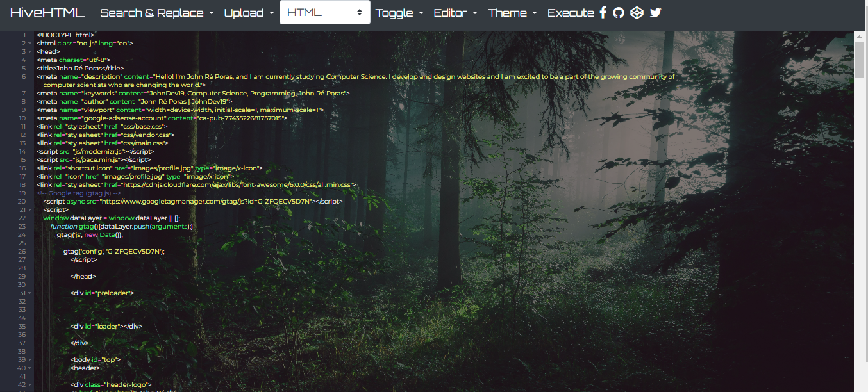Click the meta charset utf-8 line
This screenshot has width=868, height=392.
click(73, 60)
